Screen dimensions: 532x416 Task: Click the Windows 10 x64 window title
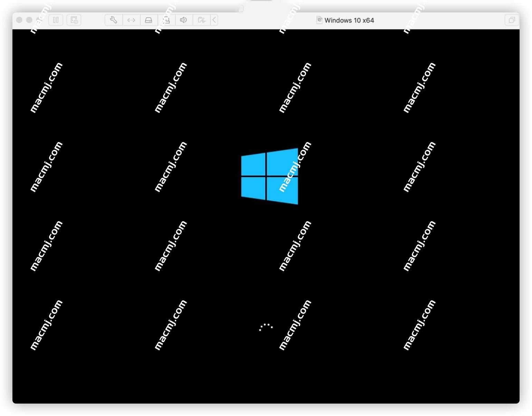coord(349,20)
